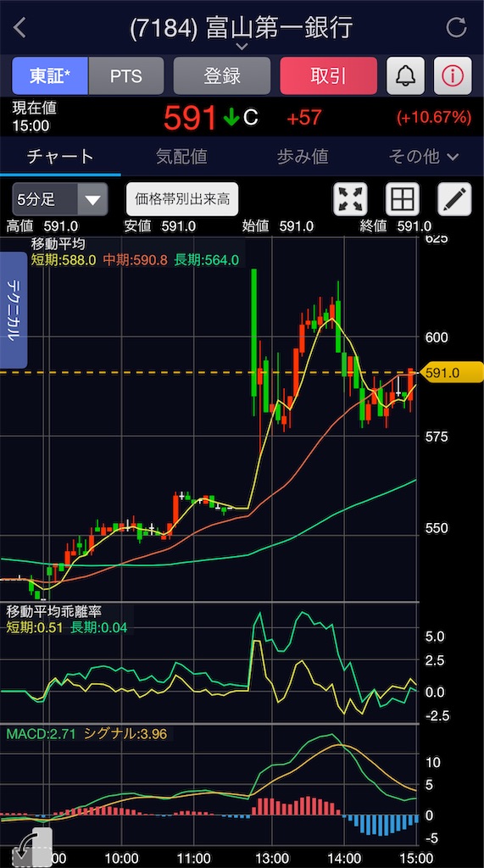484x868 pixels.
Task: Open the チャート tab
Action: (60, 157)
